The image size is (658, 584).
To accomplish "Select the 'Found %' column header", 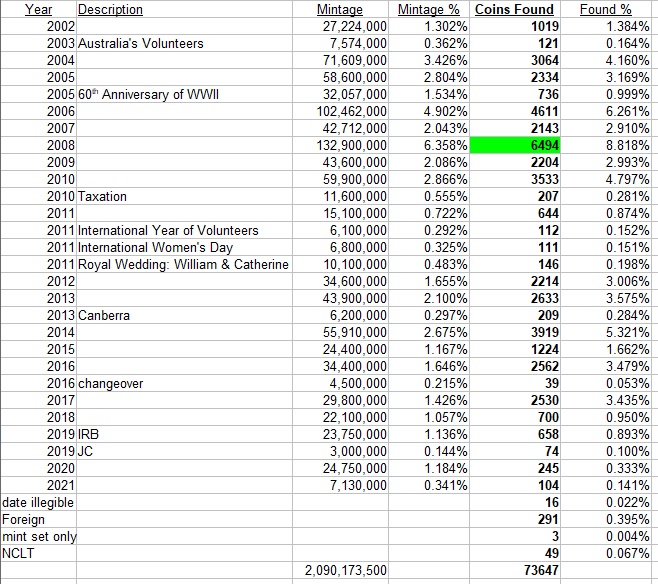I will pyautogui.click(x=606, y=9).
